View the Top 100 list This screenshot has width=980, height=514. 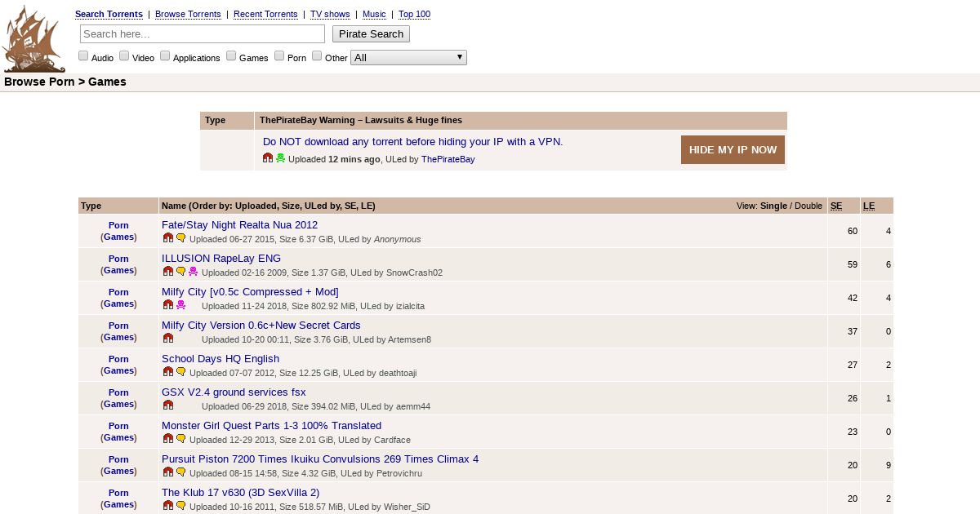(x=414, y=14)
